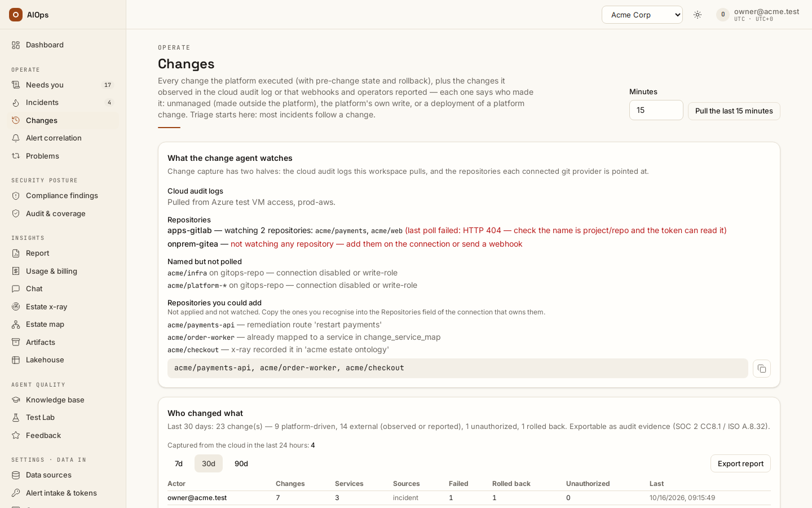Click the Incidents count badge 4
Screen dimensions: 812x508
109,103
